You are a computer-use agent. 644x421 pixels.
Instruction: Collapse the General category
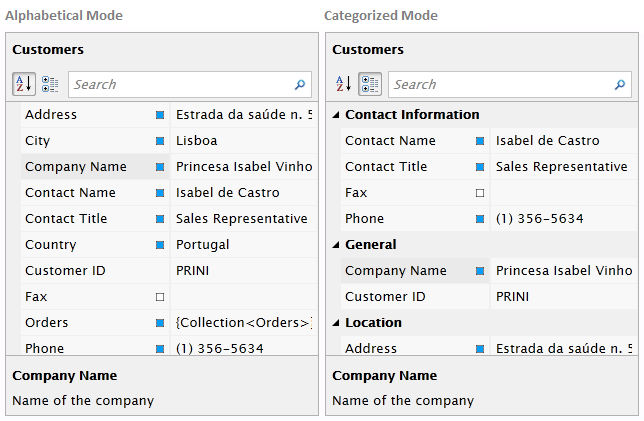coord(336,245)
